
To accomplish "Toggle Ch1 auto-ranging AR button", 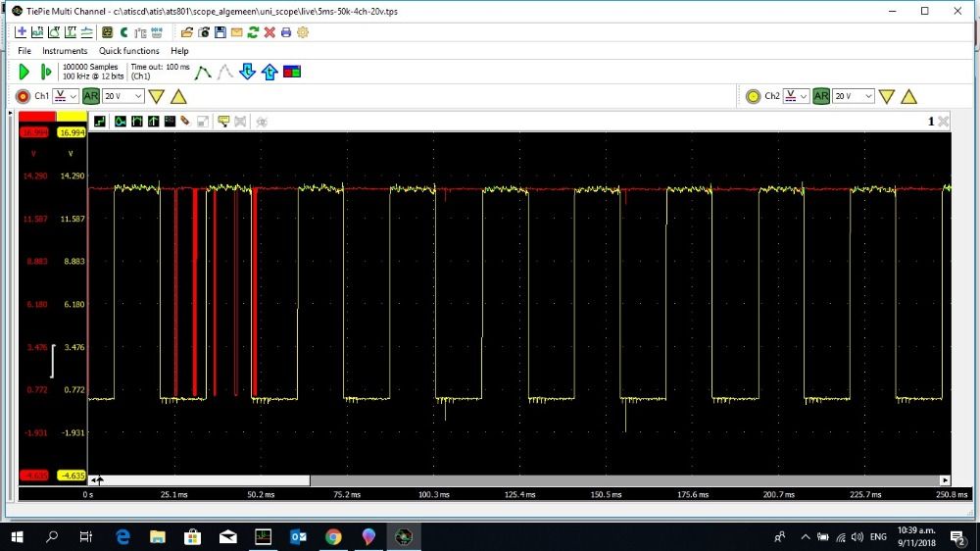I will pyautogui.click(x=91, y=96).
